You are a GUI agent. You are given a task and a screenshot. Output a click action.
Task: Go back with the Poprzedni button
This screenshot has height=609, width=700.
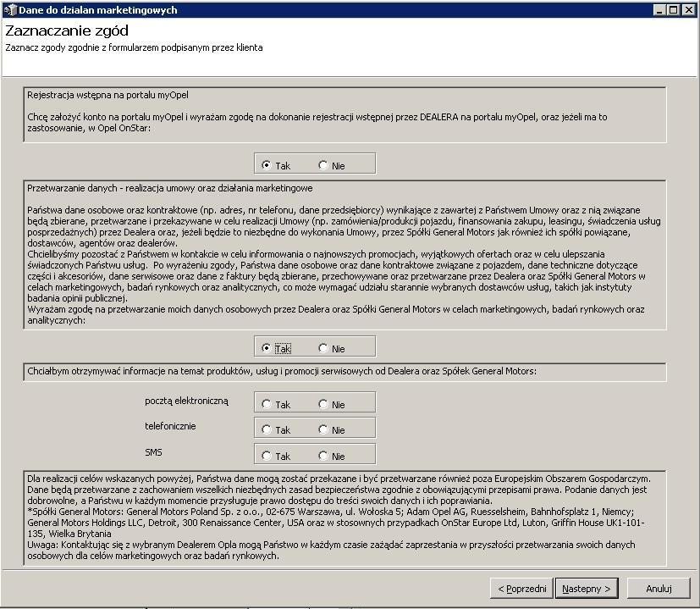pyautogui.click(x=522, y=589)
